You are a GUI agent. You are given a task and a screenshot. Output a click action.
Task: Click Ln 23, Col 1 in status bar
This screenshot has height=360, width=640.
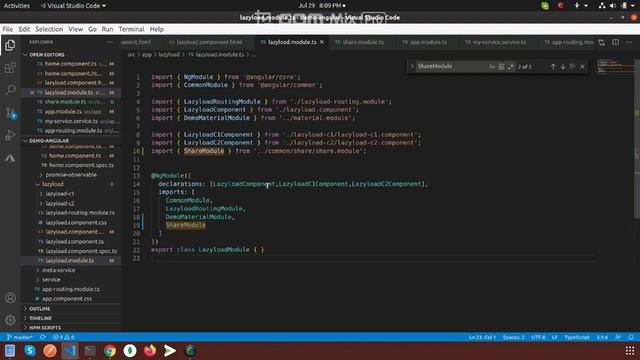[482, 337]
